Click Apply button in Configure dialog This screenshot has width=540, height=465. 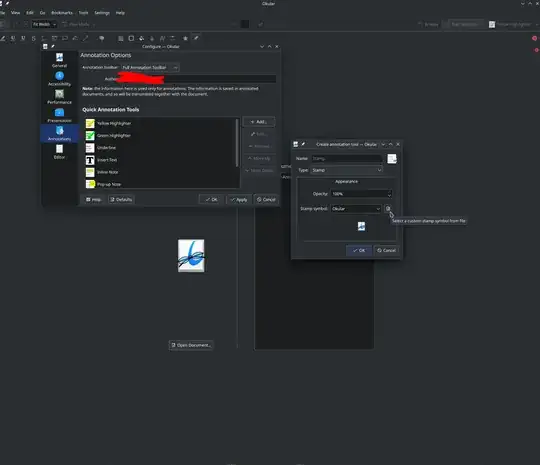click(x=239, y=199)
